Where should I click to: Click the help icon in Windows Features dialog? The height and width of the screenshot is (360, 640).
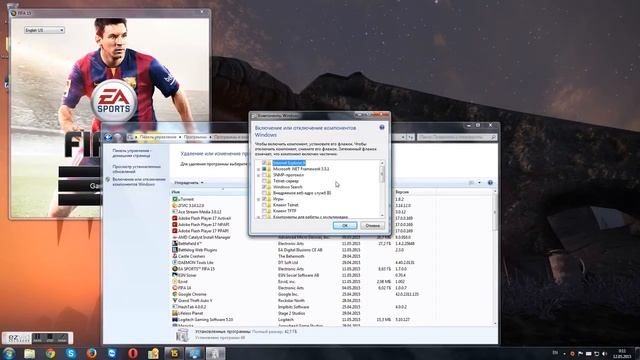tap(382, 128)
